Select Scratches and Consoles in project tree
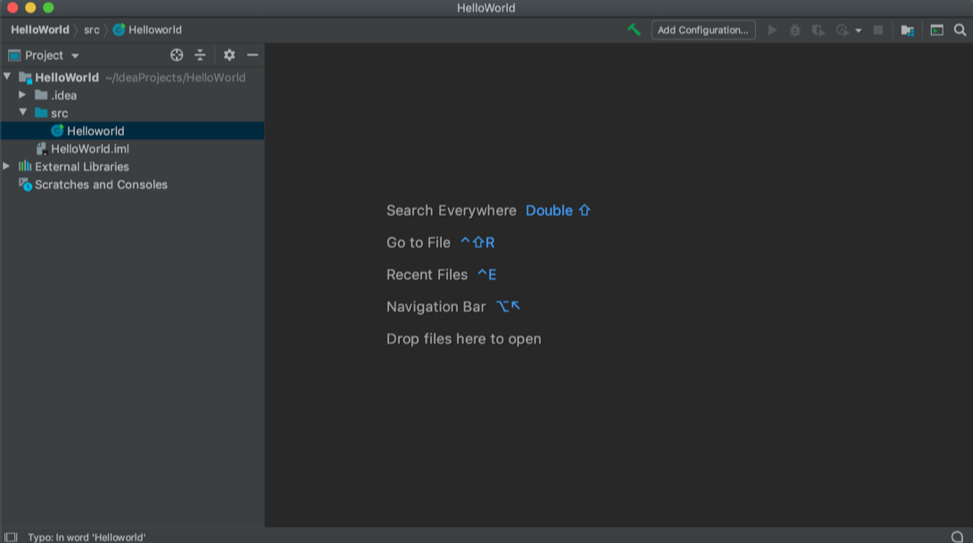The image size is (973, 543). (x=101, y=185)
